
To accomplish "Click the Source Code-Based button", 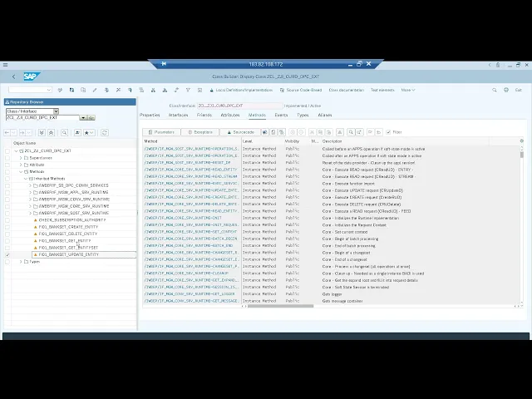I will coord(301,91).
